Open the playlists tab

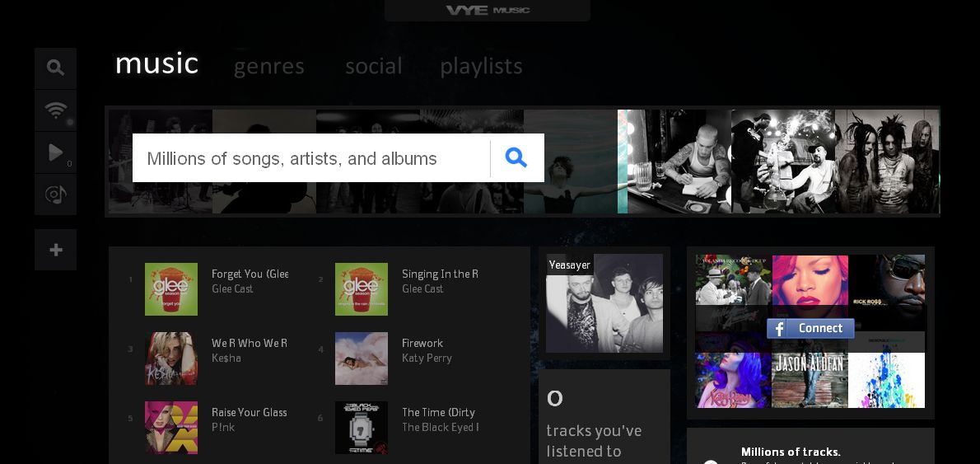481,66
